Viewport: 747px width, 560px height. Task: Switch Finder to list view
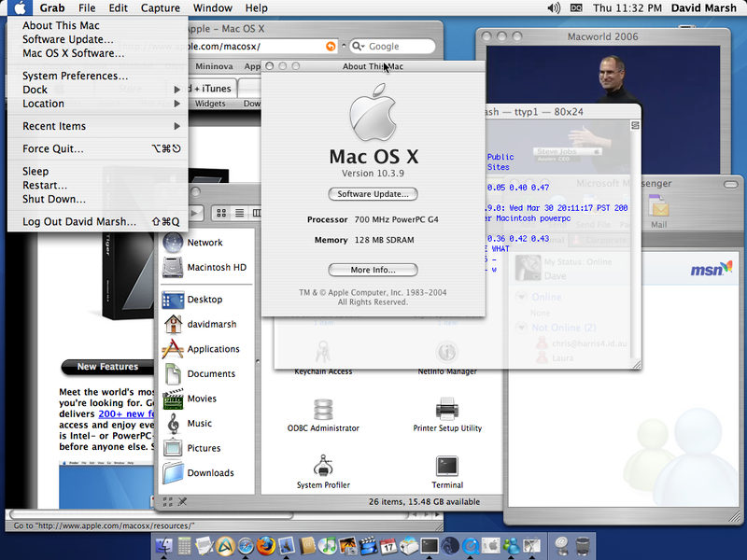(x=239, y=213)
